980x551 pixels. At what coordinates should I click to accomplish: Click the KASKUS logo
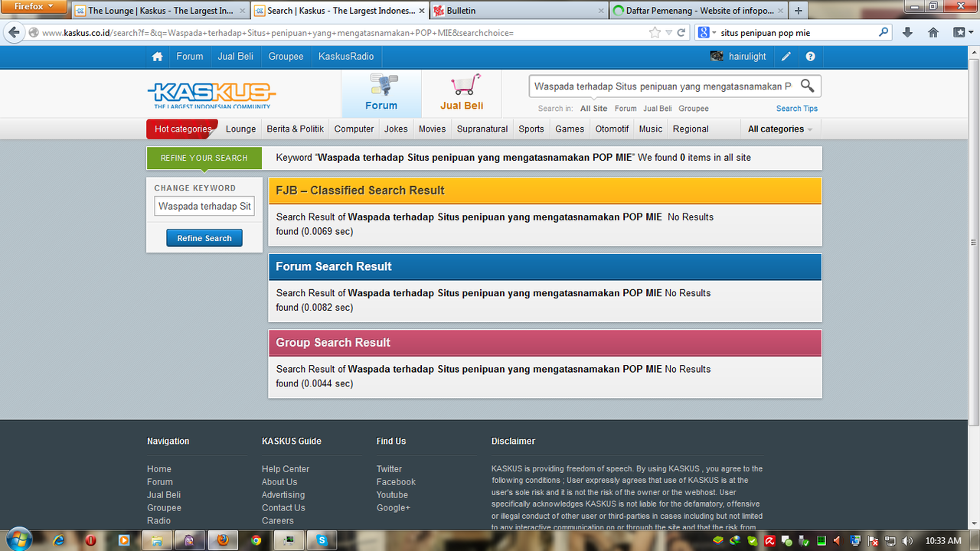click(x=211, y=95)
